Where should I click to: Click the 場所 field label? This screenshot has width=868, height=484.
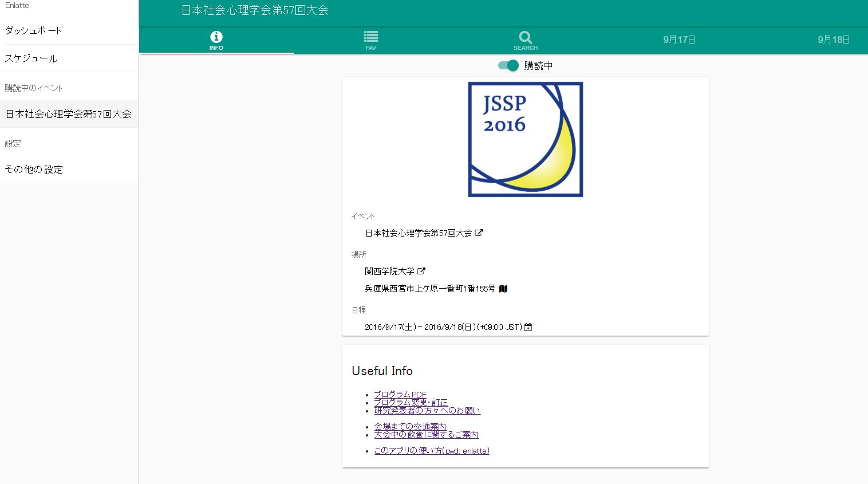[358, 254]
